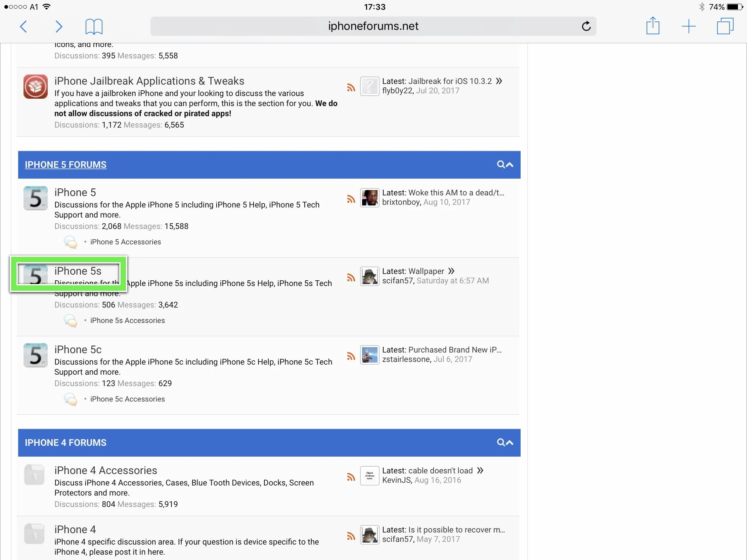Reload the page with refresh icon
This screenshot has width=747, height=560.
pyautogui.click(x=586, y=26)
